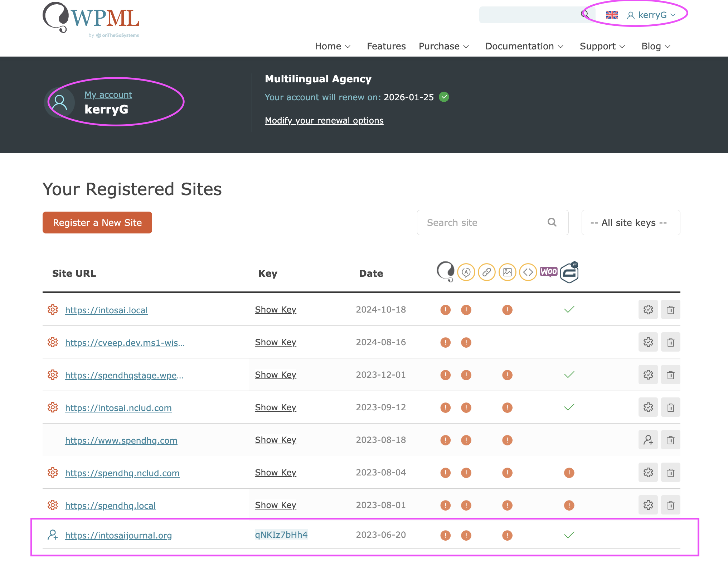
Task: Open settings gear for spendhq.local row
Action: point(648,505)
